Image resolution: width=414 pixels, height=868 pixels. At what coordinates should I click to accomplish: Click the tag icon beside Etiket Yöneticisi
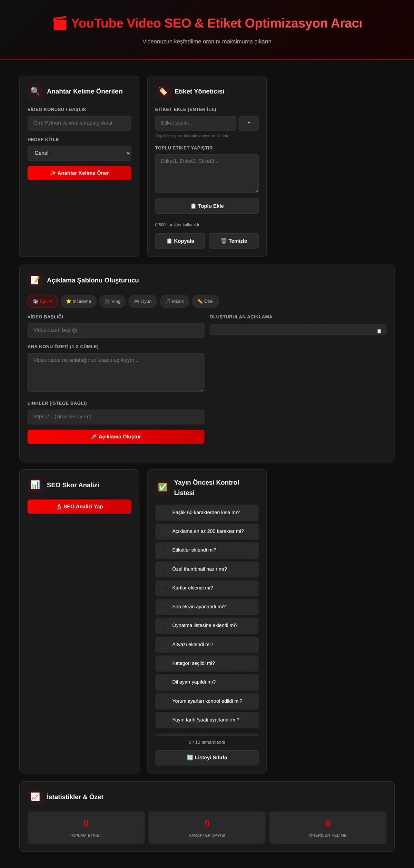point(163,91)
